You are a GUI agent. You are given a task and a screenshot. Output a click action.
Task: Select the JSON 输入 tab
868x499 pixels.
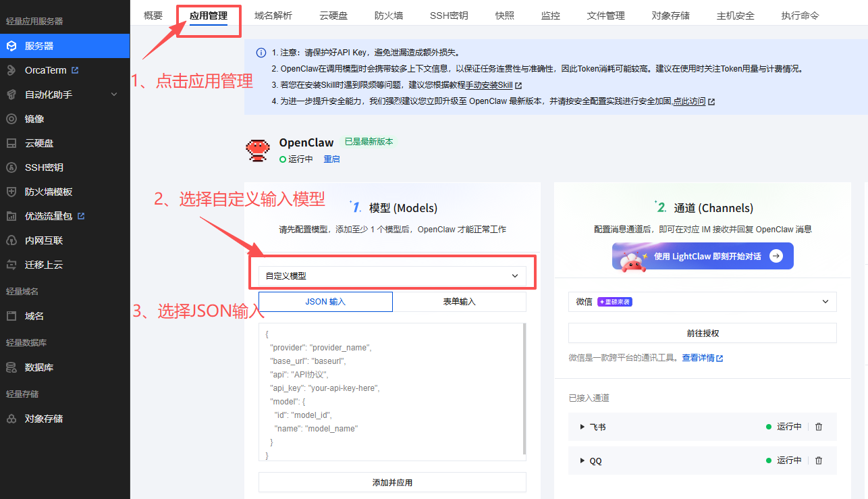coord(325,302)
